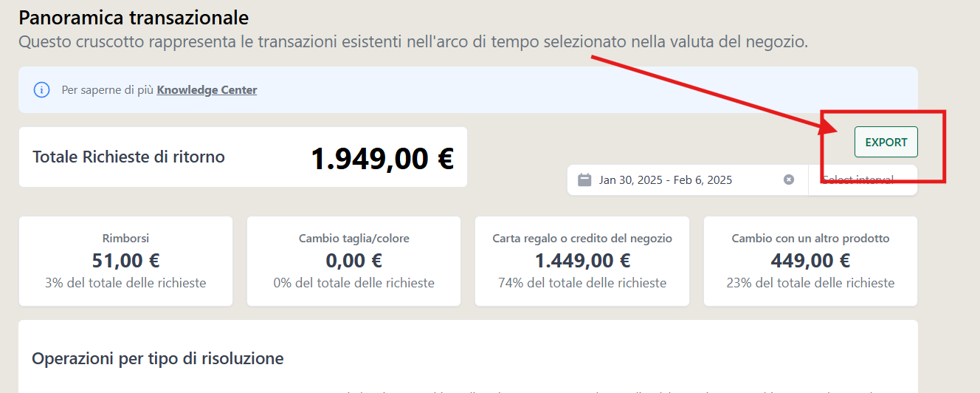Click the 74% del totale delle richieste text

tap(582, 283)
